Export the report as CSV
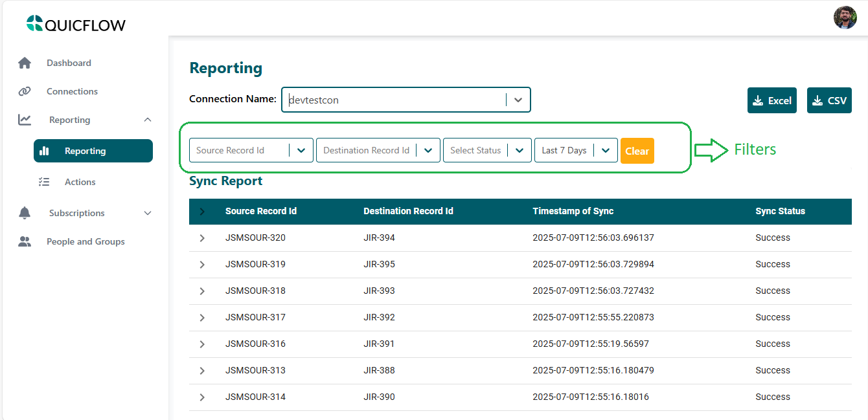This screenshot has width=868, height=420. click(x=828, y=100)
